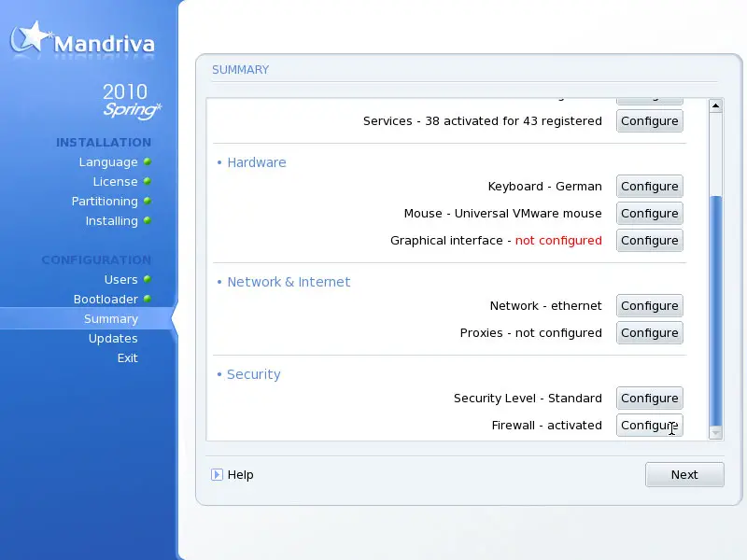Click the green status dot beside License
This screenshot has height=560, width=747.
pyautogui.click(x=148, y=181)
